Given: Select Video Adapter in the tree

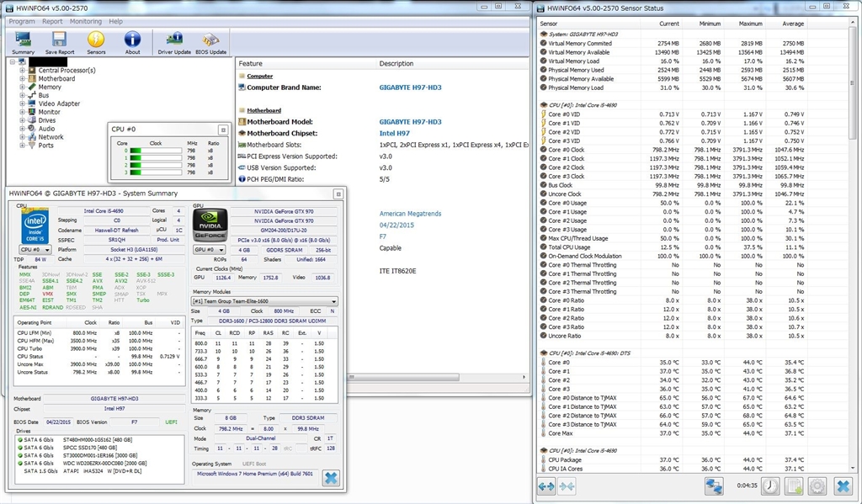Looking at the screenshot, I should click(59, 103).
